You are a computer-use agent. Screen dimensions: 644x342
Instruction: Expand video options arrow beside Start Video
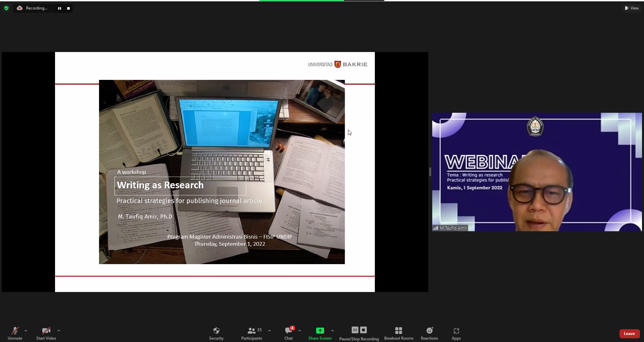(x=59, y=331)
